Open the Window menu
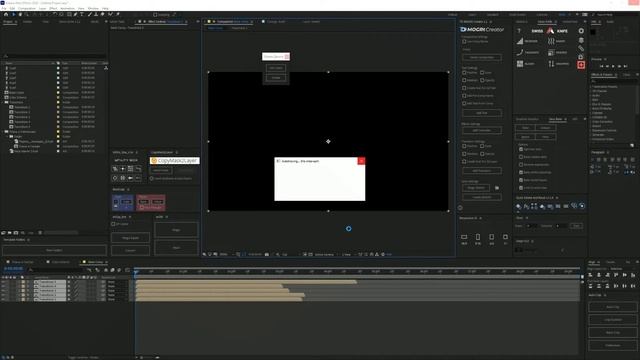The width and height of the screenshot is (640, 360). pyautogui.click(x=93, y=8)
